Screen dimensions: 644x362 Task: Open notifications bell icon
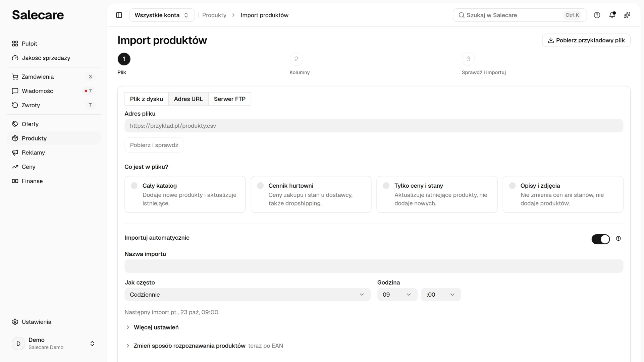tap(612, 15)
